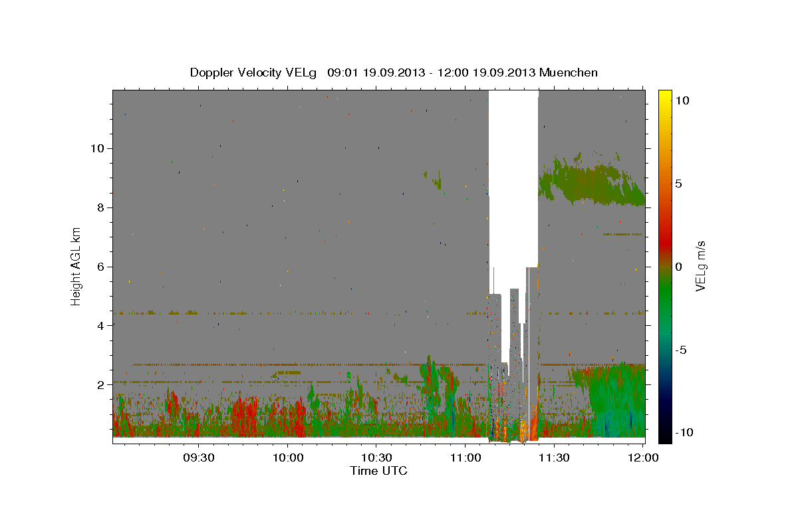798x532 pixels.
Task: Click the colorbar value 0
Action: pyautogui.click(x=678, y=267)
